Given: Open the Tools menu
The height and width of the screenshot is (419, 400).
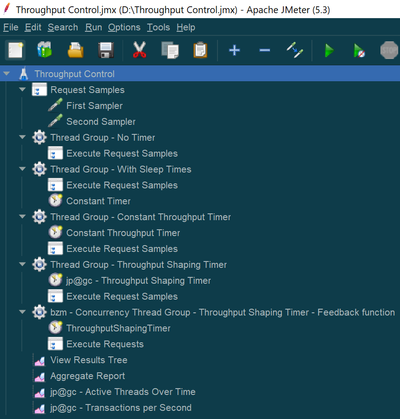Looking at the screenshot, I should [x=158, y=27].
